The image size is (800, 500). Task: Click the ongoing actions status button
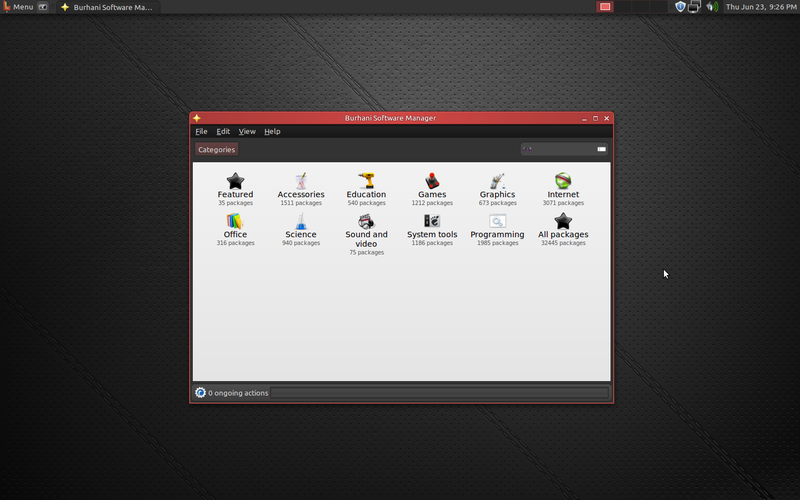(232, 393)
